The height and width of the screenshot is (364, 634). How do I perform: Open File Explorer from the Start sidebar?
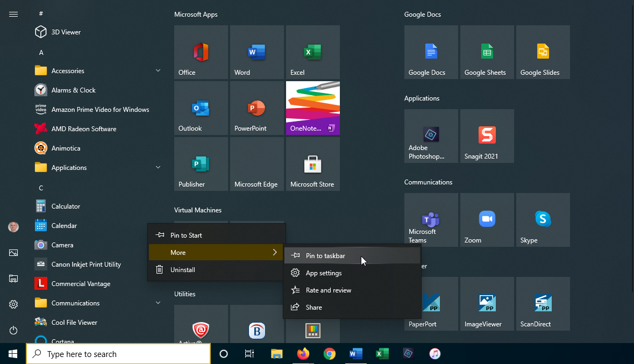point(13,279)
